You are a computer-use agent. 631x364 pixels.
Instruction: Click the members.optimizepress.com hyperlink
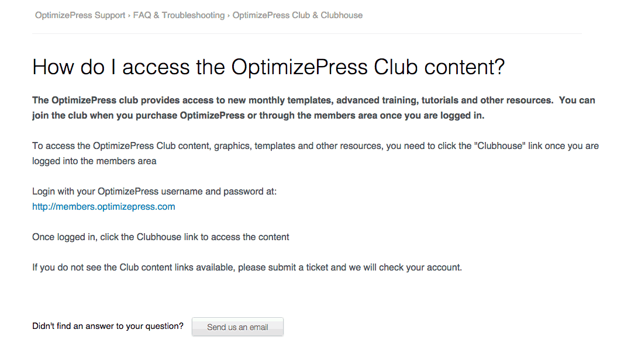tap(104, 206)
